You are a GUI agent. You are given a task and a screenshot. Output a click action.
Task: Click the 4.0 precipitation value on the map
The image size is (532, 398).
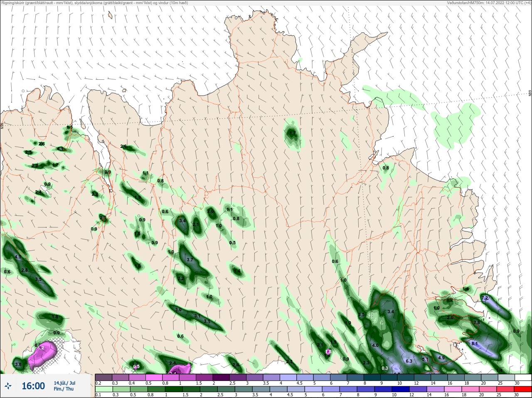pyautogui.click(x=375, y=345)
